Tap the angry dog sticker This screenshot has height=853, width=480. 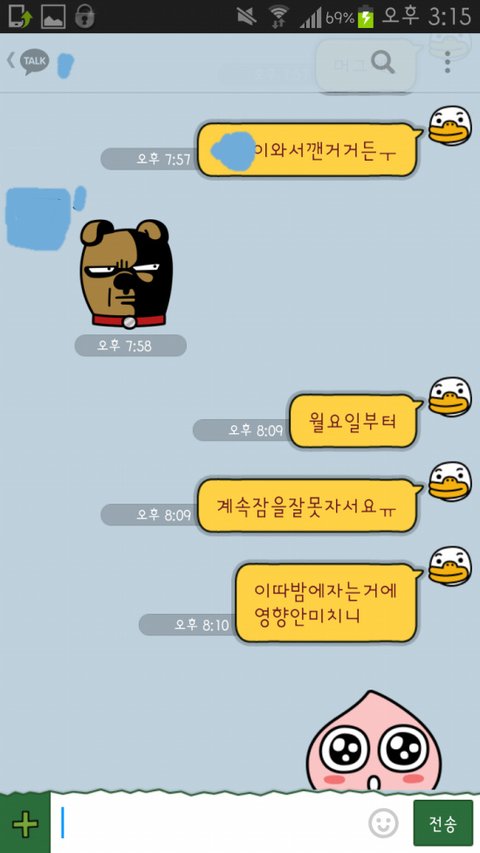coord(126,274)
